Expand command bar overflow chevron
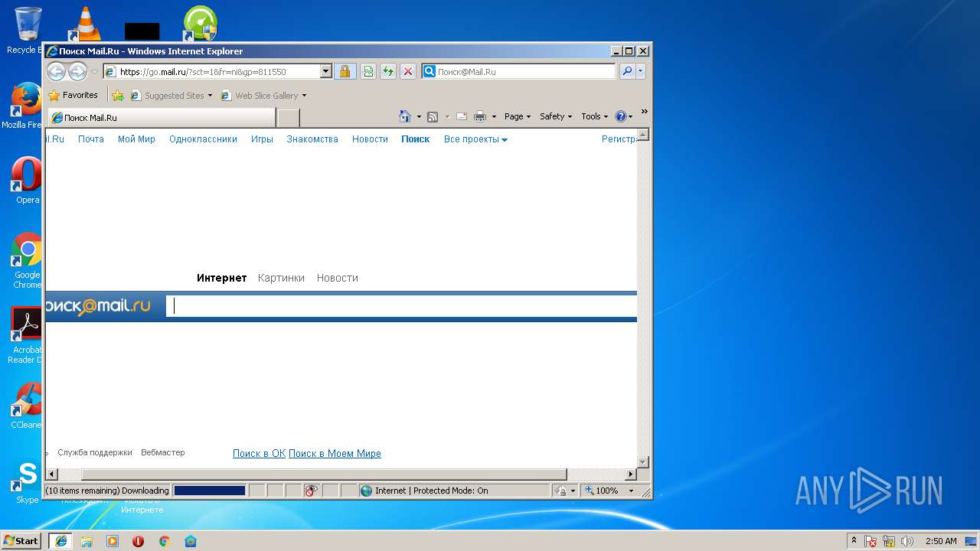The width and height of the screenshot is (980, 551). [644, 112]
